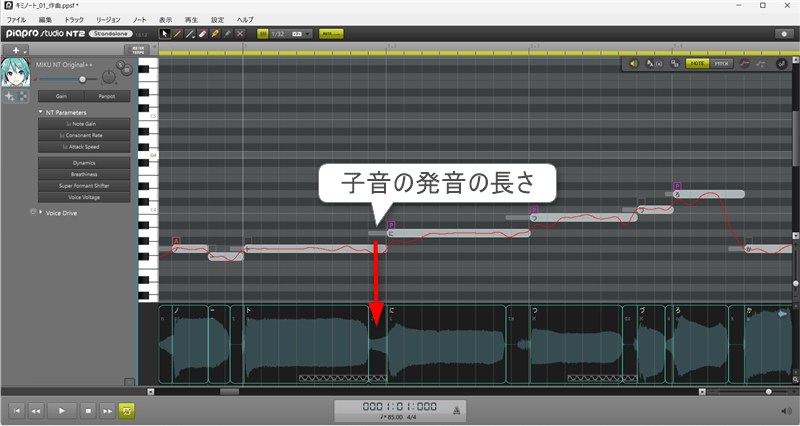Open the Panpot parameter button
Image resolution: width=800 pixels, height=426 pixels.
tap(107, 96)
